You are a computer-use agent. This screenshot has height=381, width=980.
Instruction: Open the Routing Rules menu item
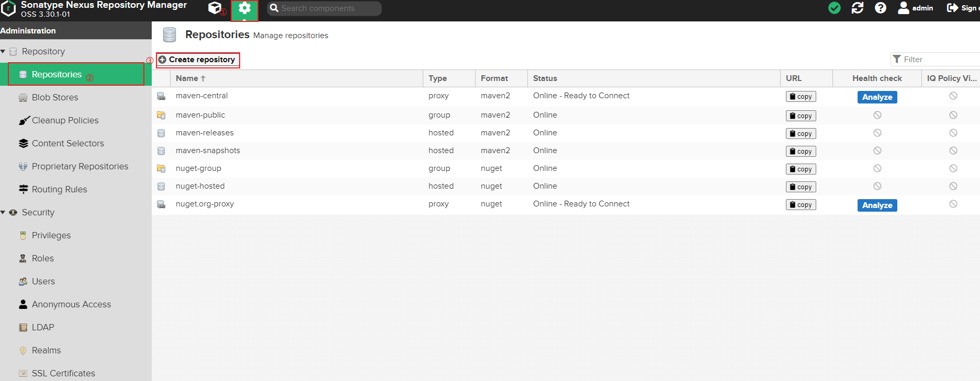pos(59,189)
